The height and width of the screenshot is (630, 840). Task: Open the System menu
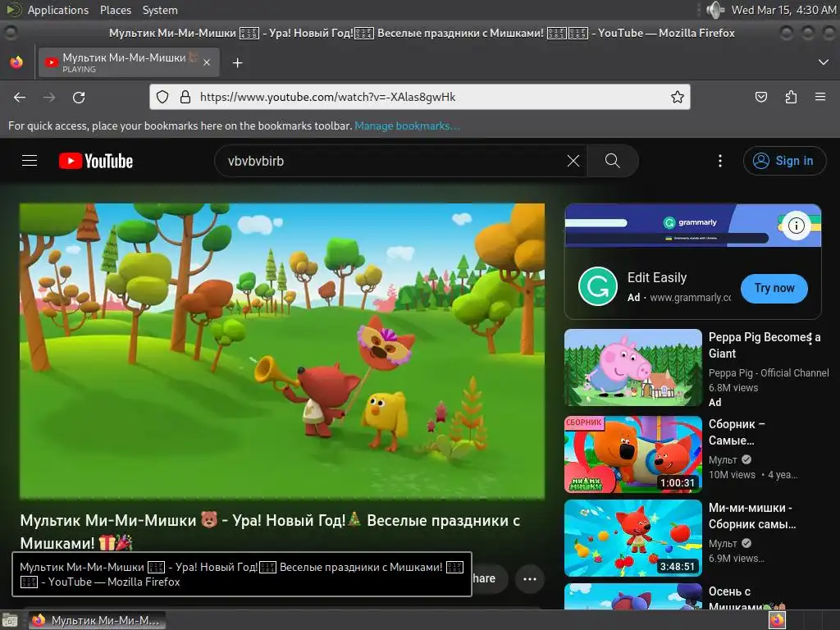point(160,10)
